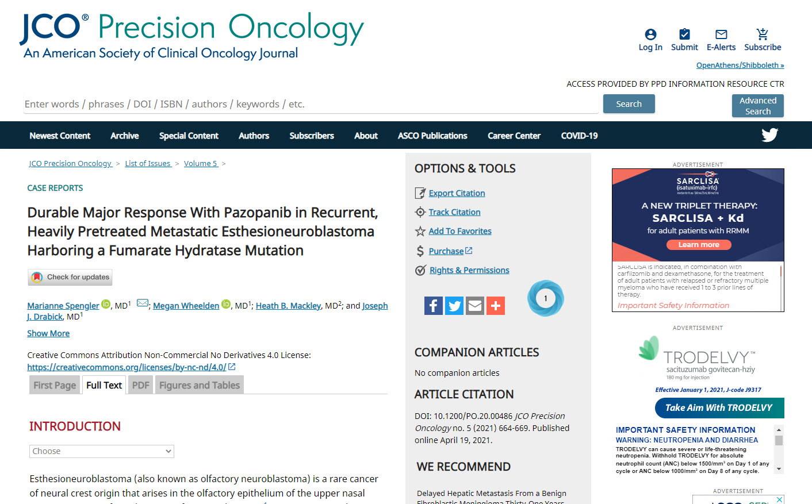Share article via Twitter square icon
The image size is (812, 504).
click(x=454, y=306)
